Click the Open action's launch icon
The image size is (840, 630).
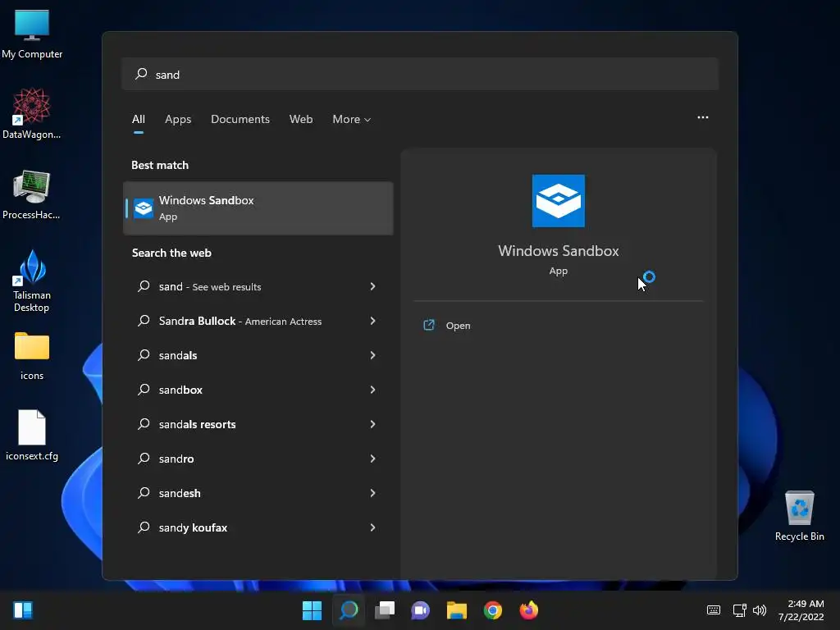click(429, 325)
